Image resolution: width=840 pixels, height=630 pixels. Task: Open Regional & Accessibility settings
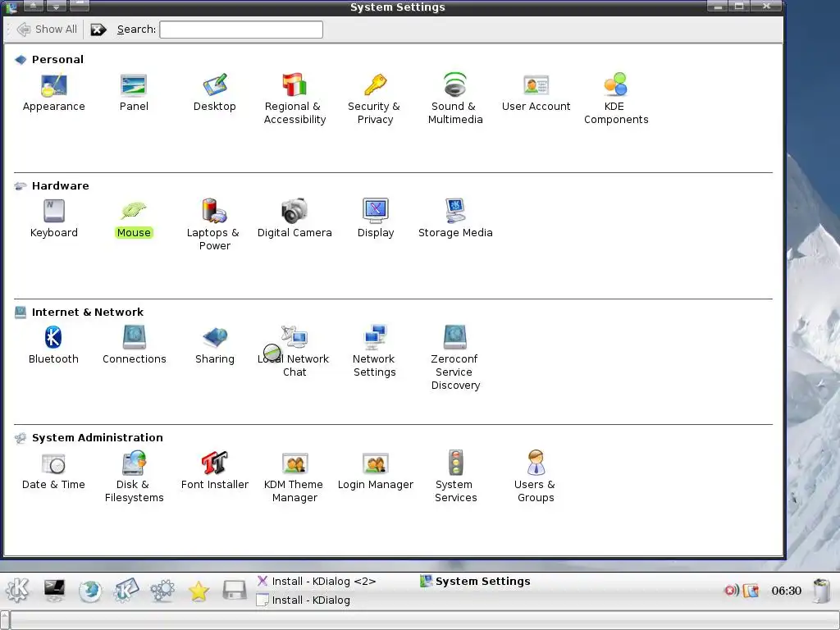pos(294,98)
